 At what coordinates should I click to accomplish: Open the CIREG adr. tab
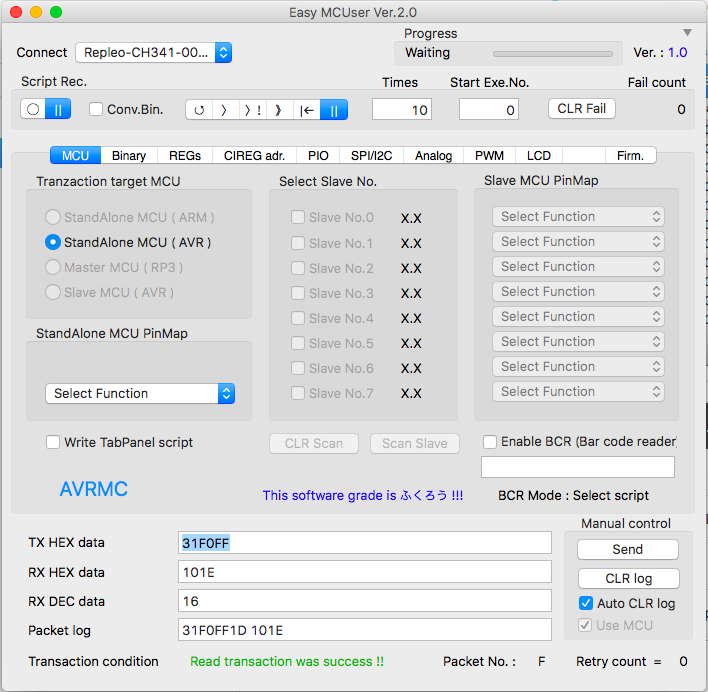[x=255, y=156]
